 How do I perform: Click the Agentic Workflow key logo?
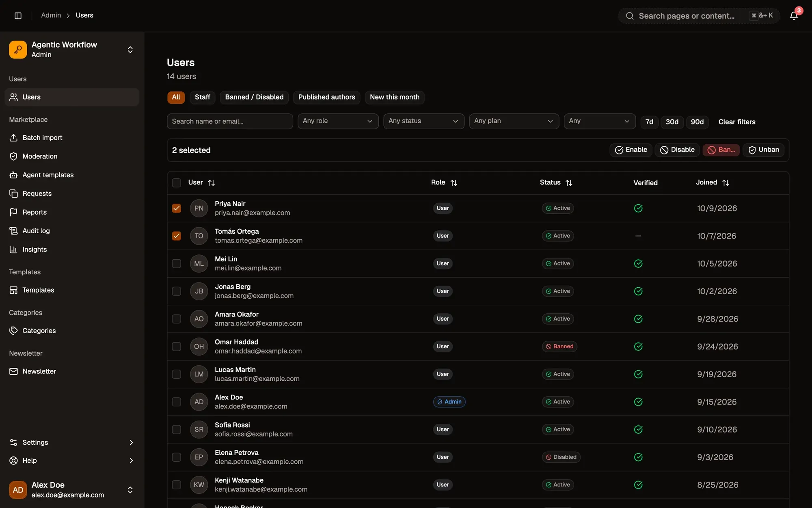(18, 50)
